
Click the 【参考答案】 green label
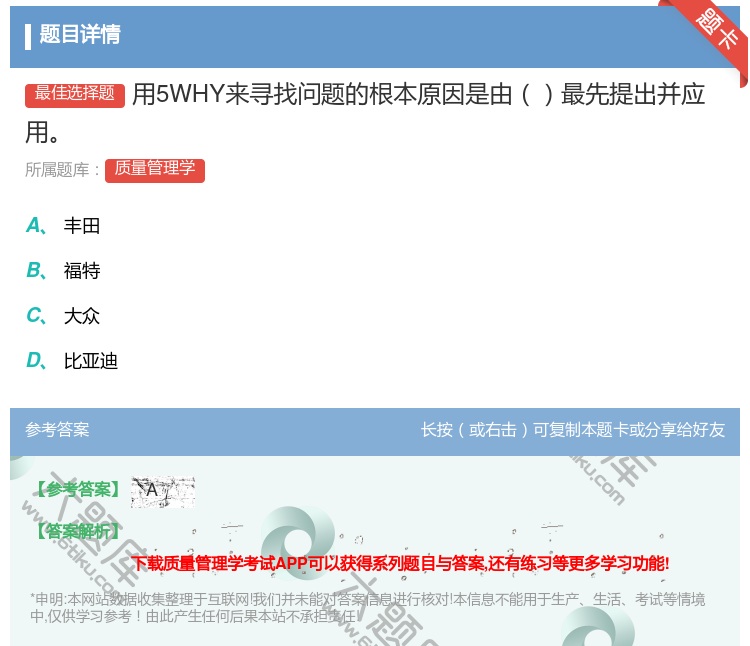click(x=78, y=490)
